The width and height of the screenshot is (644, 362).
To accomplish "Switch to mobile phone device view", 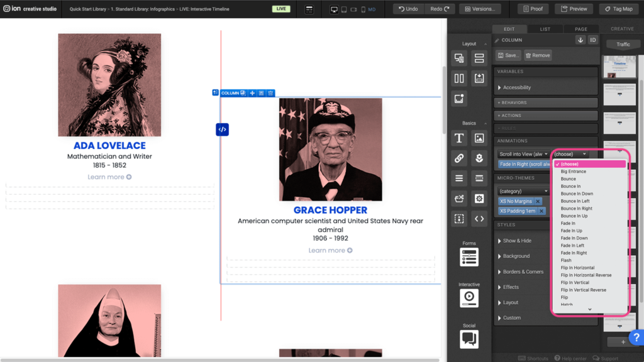I will pos(363,9).
